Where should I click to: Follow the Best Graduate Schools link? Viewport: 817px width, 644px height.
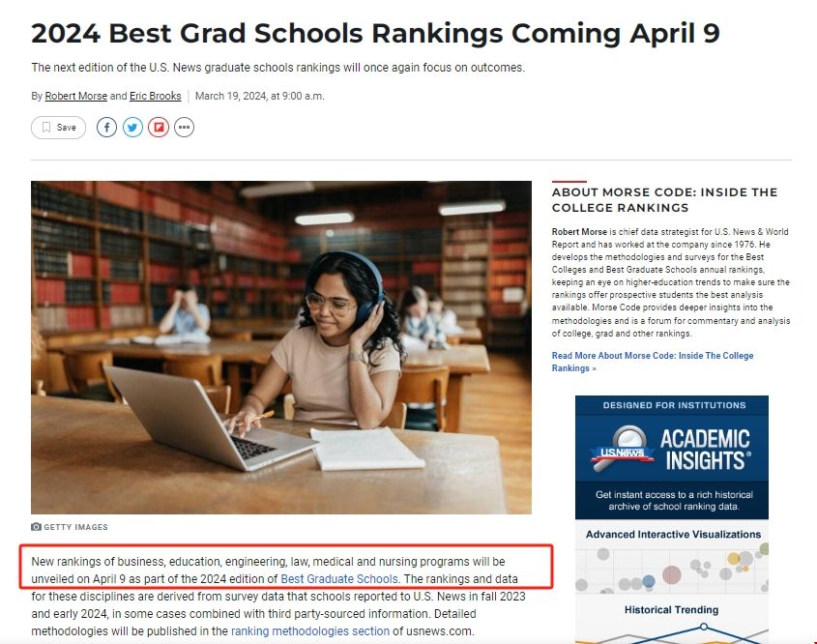tap(338, 579)
